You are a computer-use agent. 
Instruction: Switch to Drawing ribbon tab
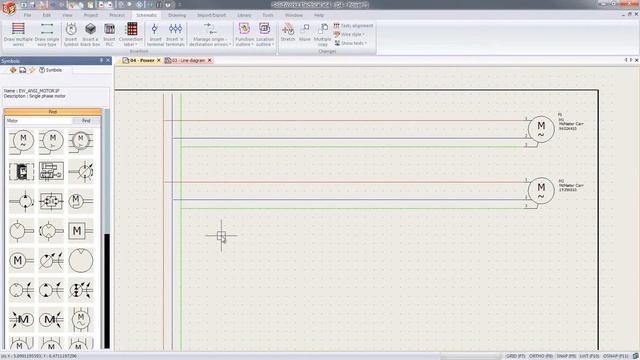[x=177, y=15]
